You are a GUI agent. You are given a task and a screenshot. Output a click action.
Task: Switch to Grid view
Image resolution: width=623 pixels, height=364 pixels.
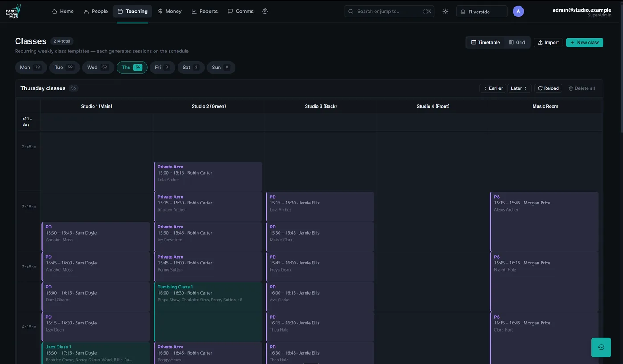pos(517,43)
